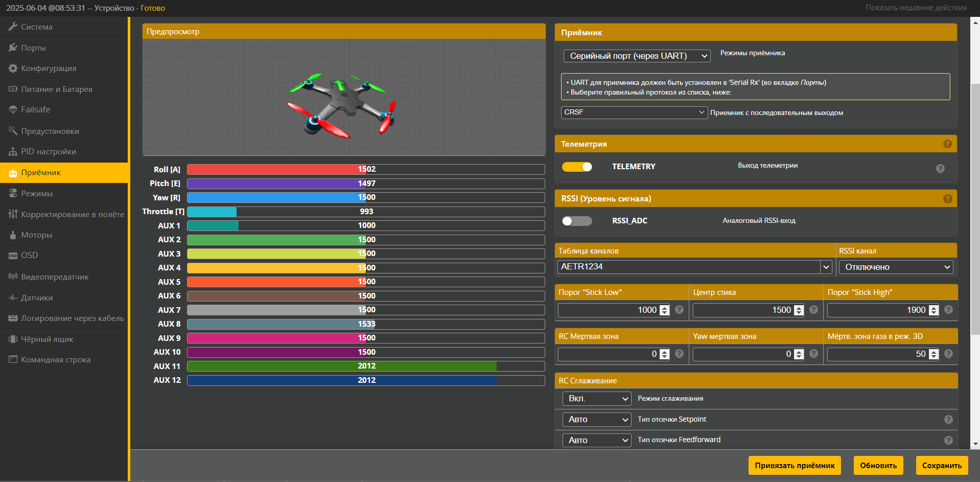The image size is (980, 482).
Task: Disable the TELEMETRY toggle switch
Action: [577, 167]
